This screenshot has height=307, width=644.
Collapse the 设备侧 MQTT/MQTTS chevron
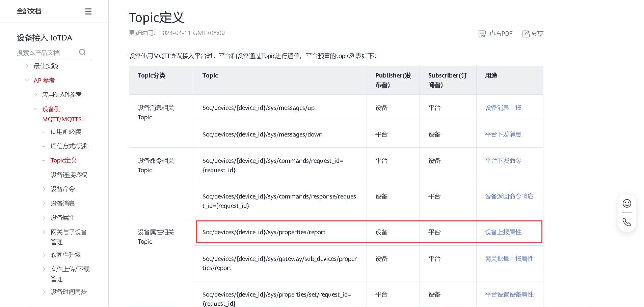coord(36,109)
